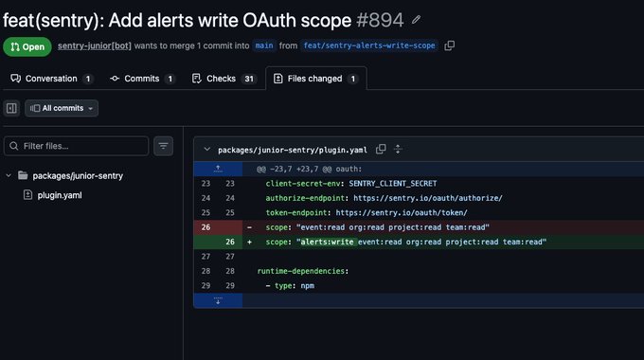The width and height of the screenshot is (644, 360).
Task: Click the client-secret-env line text
Action: 351,184
